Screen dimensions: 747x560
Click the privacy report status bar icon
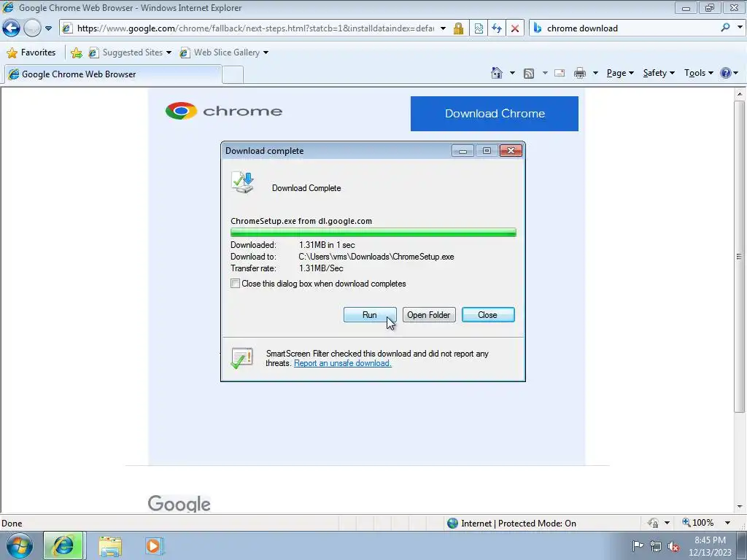click(653, 524)
